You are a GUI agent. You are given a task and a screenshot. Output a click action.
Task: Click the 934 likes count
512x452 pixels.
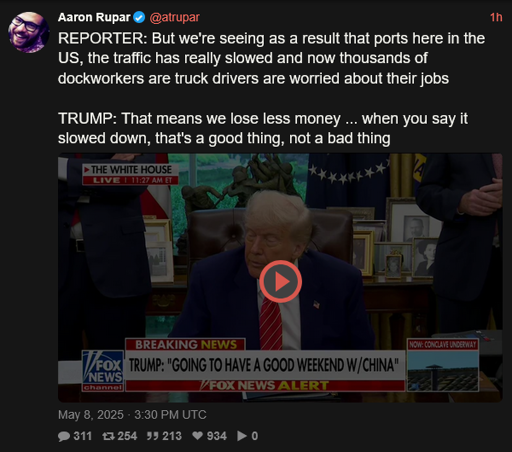click(217, 436)
